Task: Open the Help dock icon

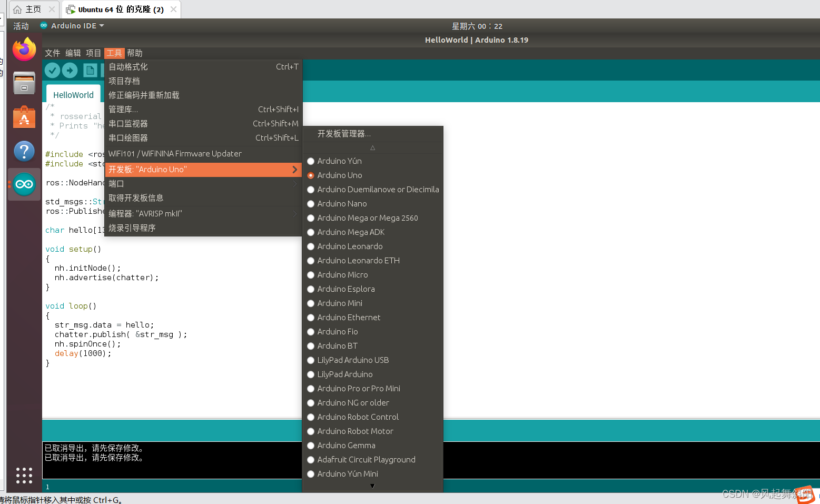Action: [x=24, y=151]
